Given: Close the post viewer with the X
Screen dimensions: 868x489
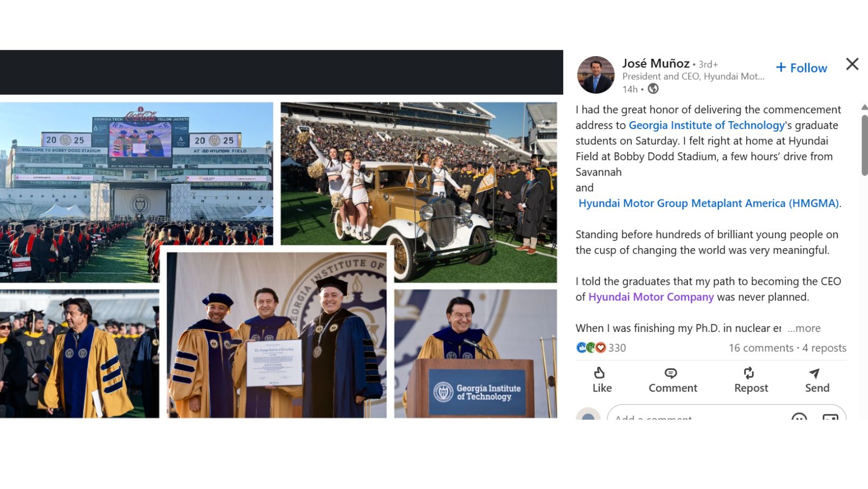Looking at the screenshot, I should point(852,64).
